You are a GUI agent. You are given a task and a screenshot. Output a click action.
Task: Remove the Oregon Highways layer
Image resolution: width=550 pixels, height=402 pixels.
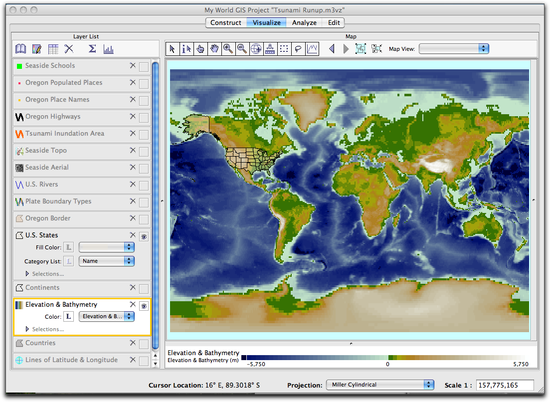(133, 116)
